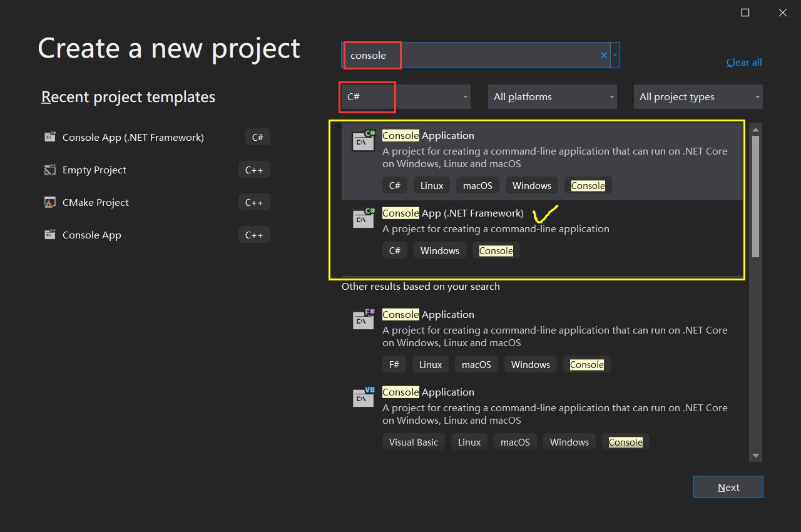The image size is (801, 532).
Task: Click the F# Console Application template icon
Action: [363, 320]
